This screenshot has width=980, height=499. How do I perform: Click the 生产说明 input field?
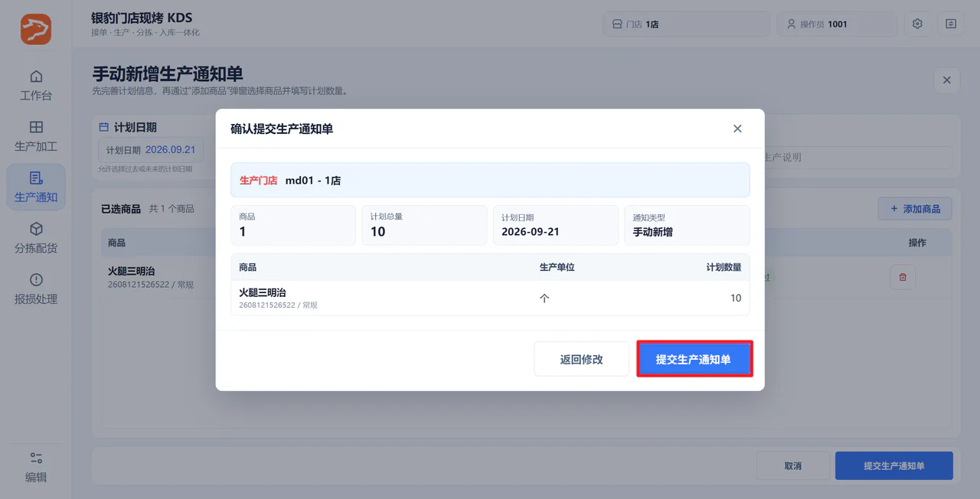click(856, 158)
